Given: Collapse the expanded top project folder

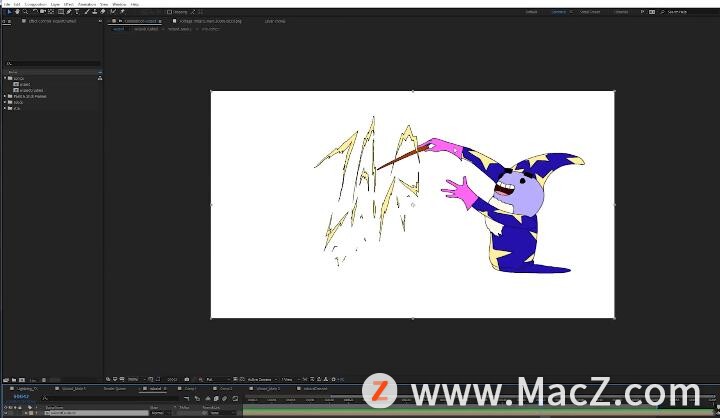Looking at the screenshot, I should click(x=5, y=78).
